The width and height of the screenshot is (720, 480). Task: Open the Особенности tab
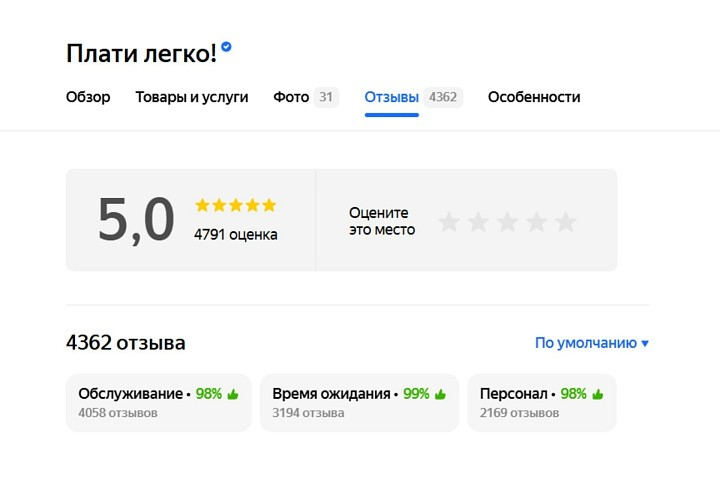(534, 97)
